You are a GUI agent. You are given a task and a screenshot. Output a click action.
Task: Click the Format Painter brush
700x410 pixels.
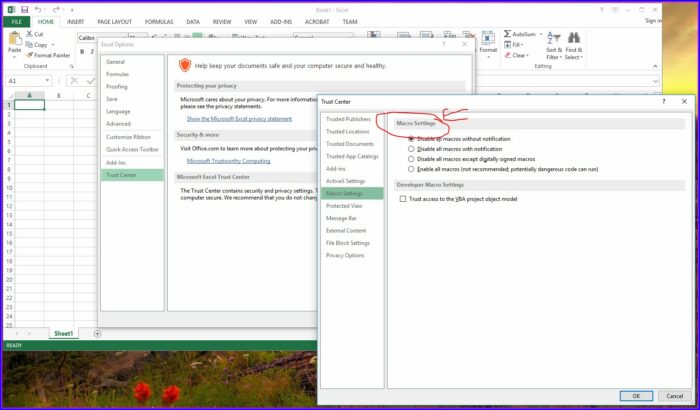coord(29,55)
